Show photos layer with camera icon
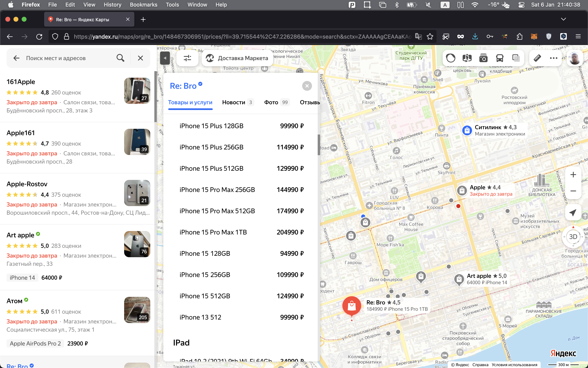Image resolution: width=588 pixels, height=368 pixels. [483, 58]
